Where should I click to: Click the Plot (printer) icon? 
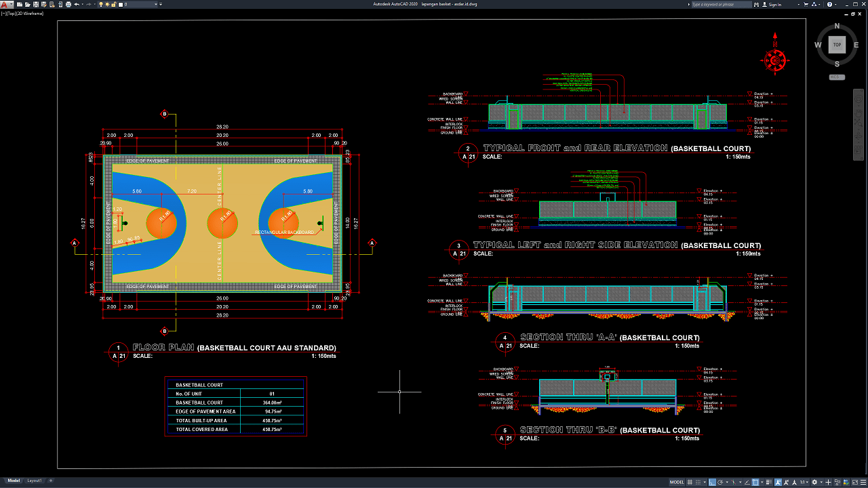[x=68, y=4]
